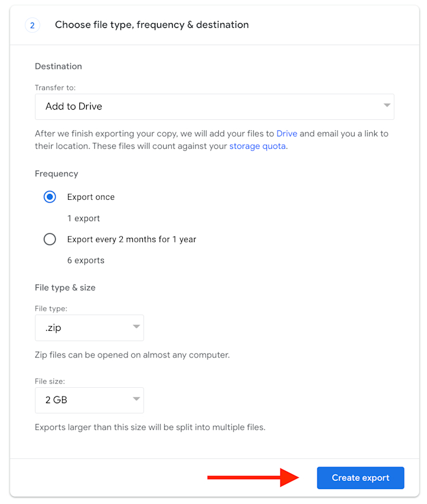The width and height of the screenshot is (427, 504).
Task: Select the Export once radio button
Action: pos(50,196)
